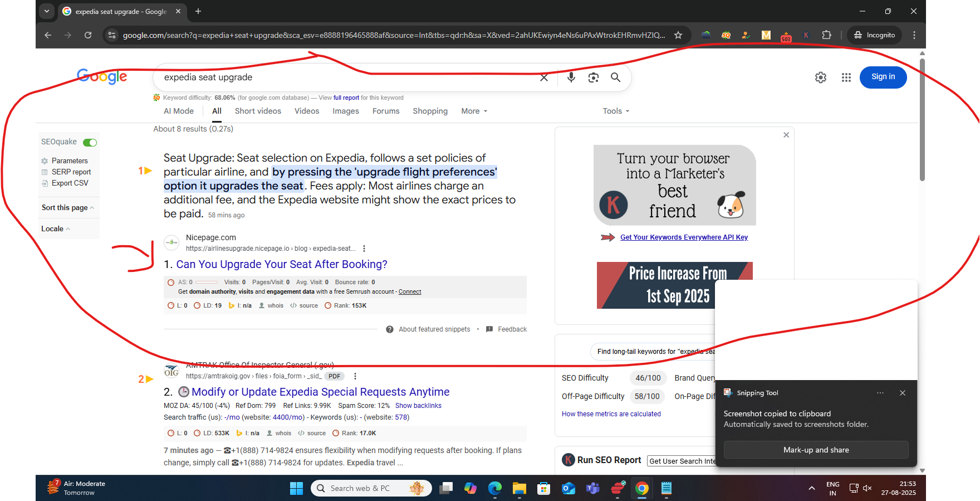Screen dimensions: 980x501
Task: Click the orange person-checkmark extension icon
Action: 746,35
